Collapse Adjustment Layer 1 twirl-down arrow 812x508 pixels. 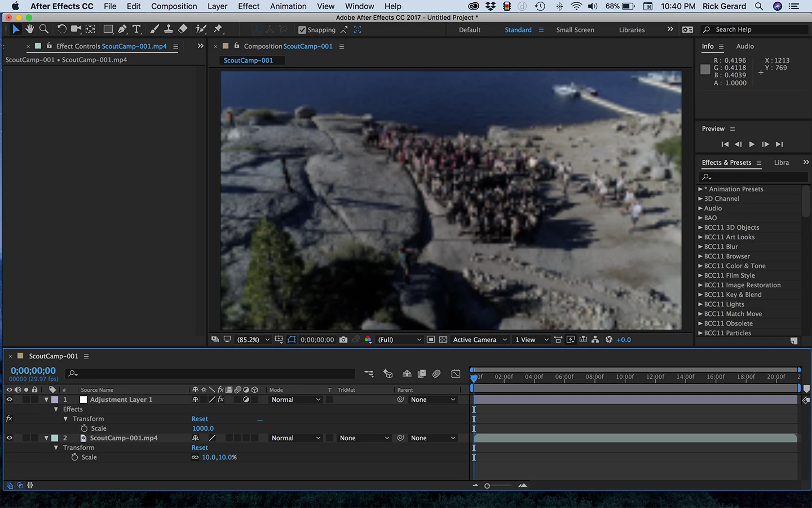click(46, 400)
